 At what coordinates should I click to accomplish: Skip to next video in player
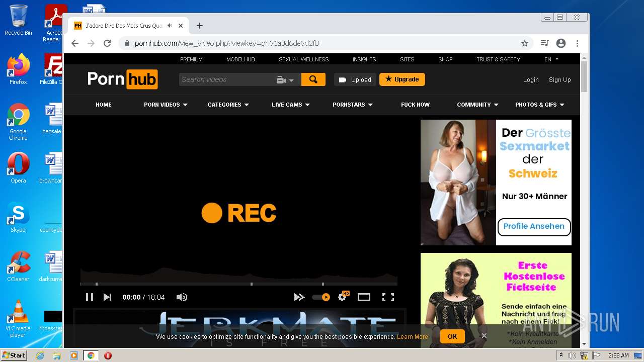pos(107,297)
